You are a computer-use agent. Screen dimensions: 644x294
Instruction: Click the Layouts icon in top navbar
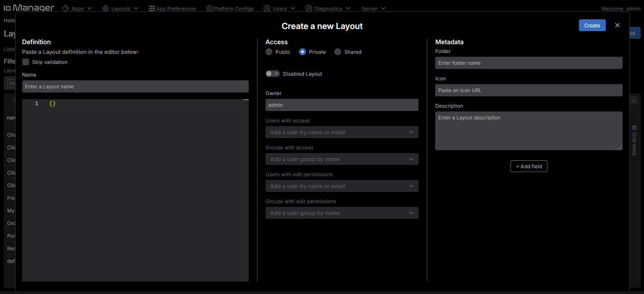(x=105, y=8)
